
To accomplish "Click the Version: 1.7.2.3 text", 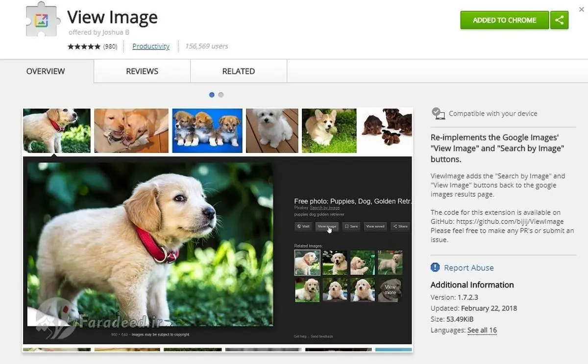I will coord(454,297).
